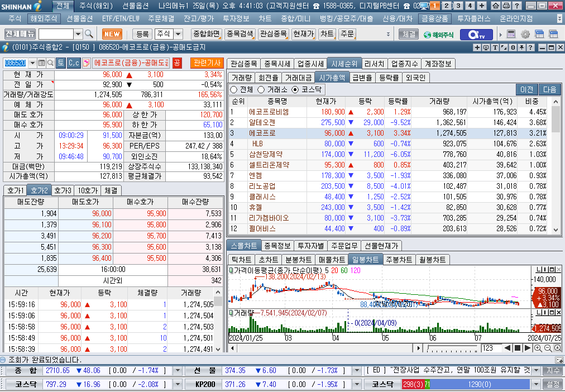This screenshot has height=392, width=565.
Task: Open the 분봉차트 tab
Action: [298, 260]
